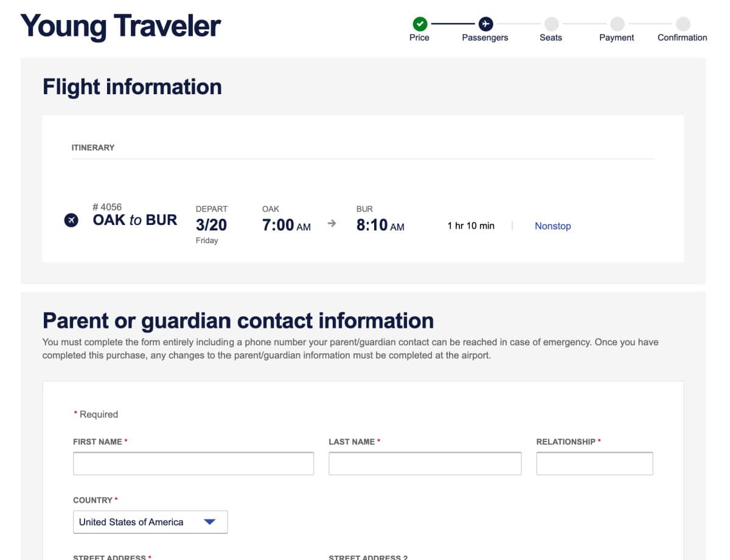Open the Nonstop flight details link

point(552,226)
